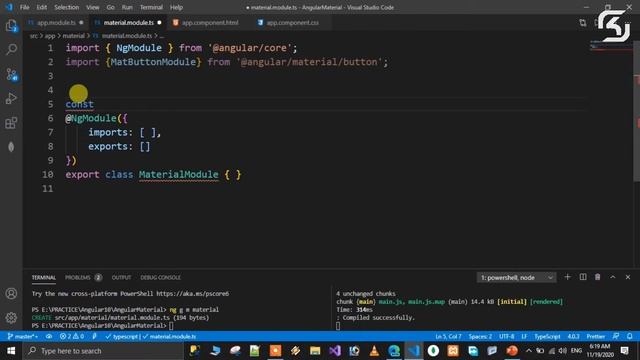
Task: Open the Selection menu
Action: click(67, 7)
